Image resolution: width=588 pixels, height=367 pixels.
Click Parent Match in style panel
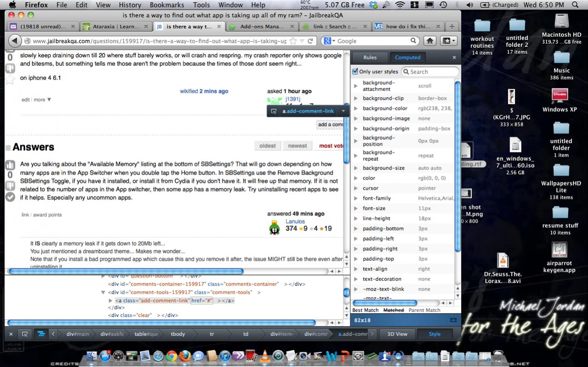point(424,310)
